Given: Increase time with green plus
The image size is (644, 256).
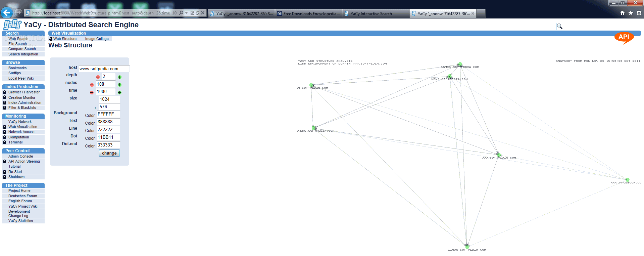Looking at the screenshot, I should tap(119, 92).
